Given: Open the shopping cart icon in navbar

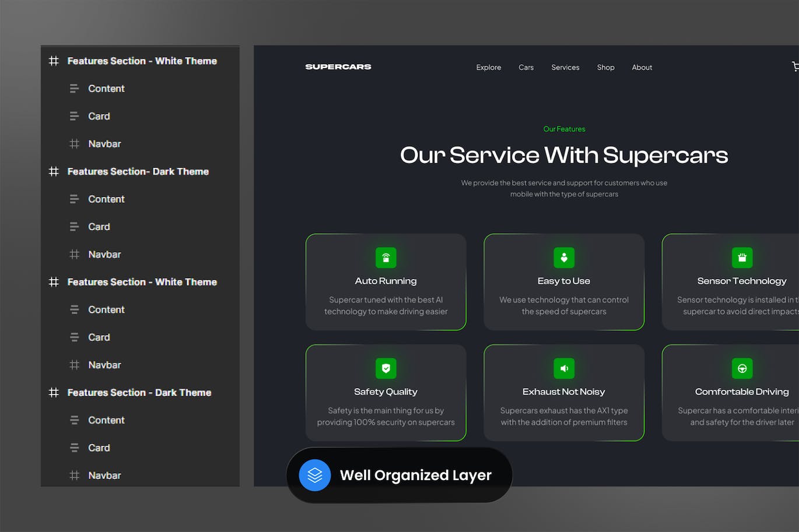Looking at the screenshot, I should [795, 67].
